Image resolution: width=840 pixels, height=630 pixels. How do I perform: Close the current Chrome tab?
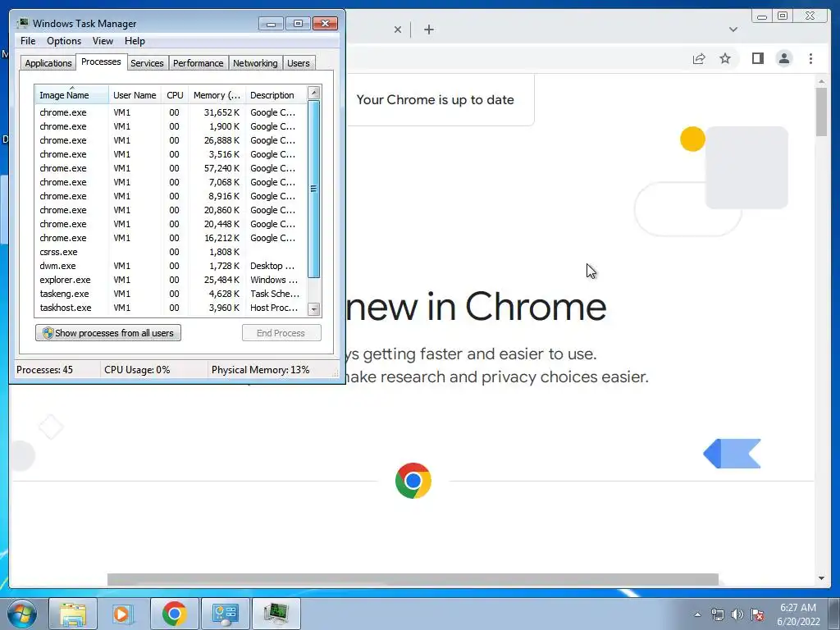(398, 30)
